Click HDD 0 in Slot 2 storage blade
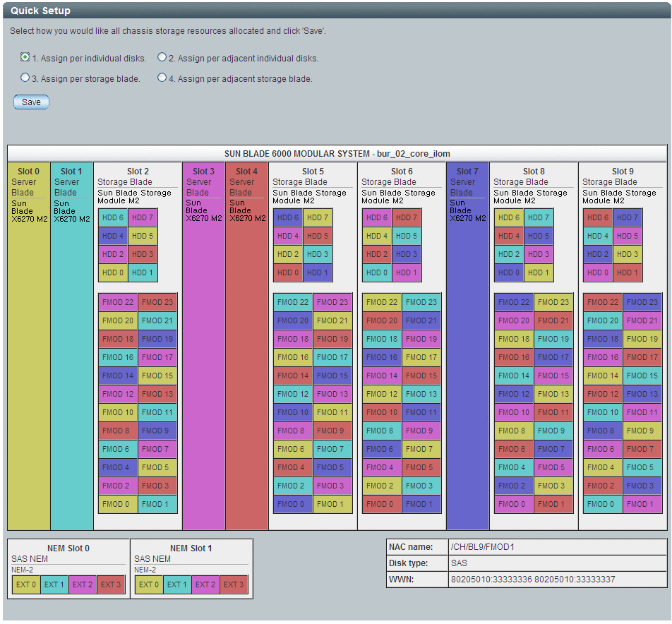Viewport: 672px width, 624px height. (x=113, y=272)
